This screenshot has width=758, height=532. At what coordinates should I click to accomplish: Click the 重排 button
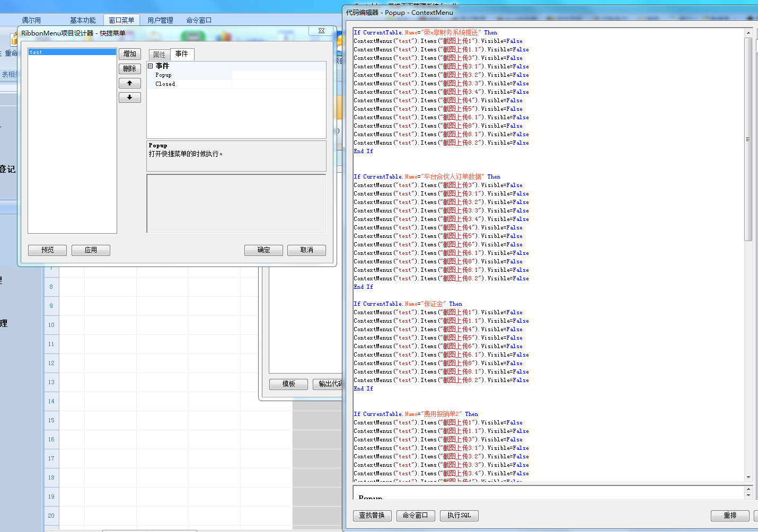730,516
